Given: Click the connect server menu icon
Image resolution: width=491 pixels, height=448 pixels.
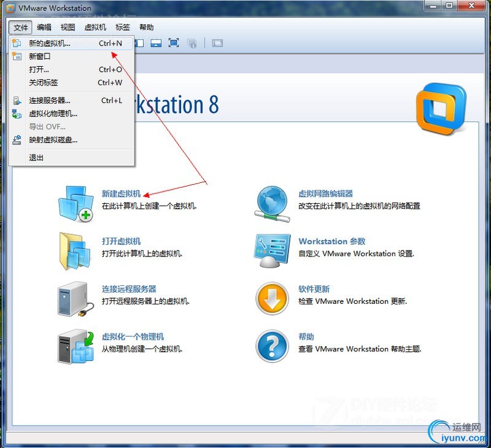Looking at the screenshot, I should 17,101.
